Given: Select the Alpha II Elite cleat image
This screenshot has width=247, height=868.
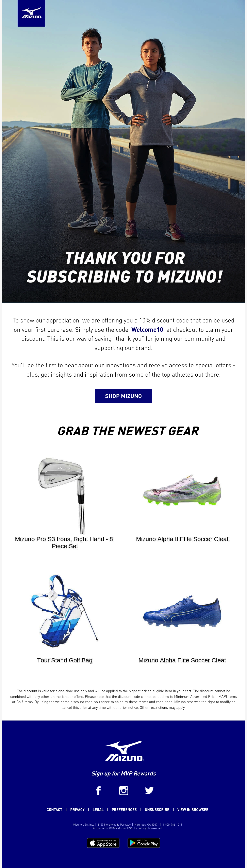Looking at the screenshot, I should click(182, 490).
